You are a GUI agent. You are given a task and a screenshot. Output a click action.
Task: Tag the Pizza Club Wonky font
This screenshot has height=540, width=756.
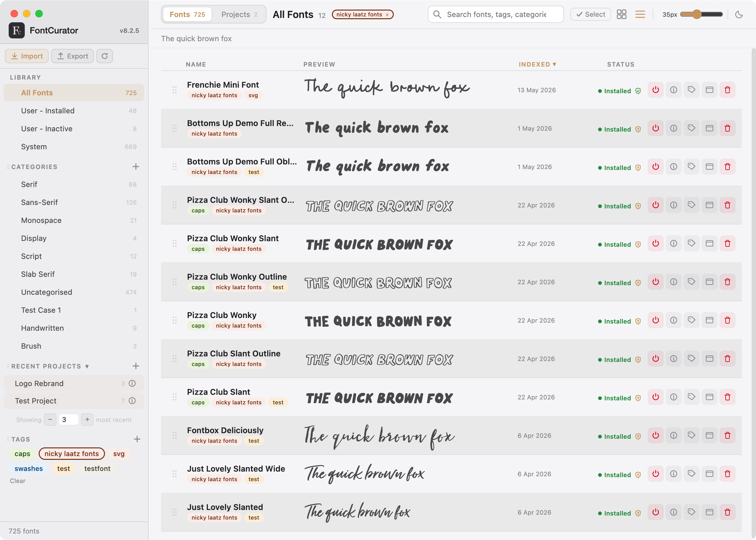(x=691, y=320)
